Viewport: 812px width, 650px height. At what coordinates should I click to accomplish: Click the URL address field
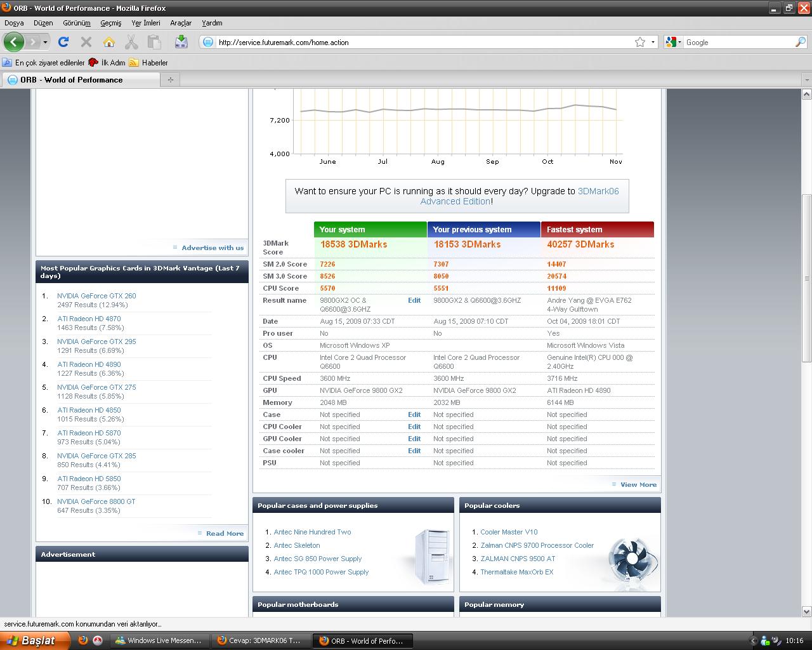424,43
